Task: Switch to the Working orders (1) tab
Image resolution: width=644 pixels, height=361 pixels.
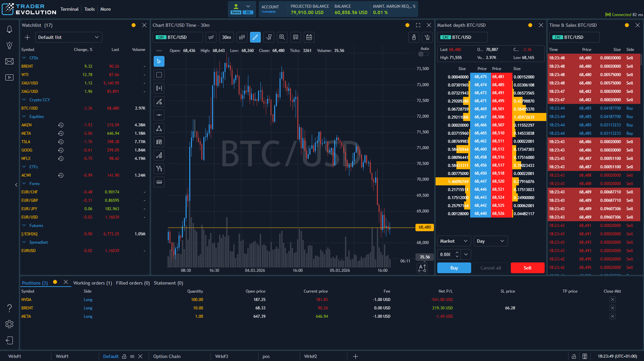Action: (92, 283)
